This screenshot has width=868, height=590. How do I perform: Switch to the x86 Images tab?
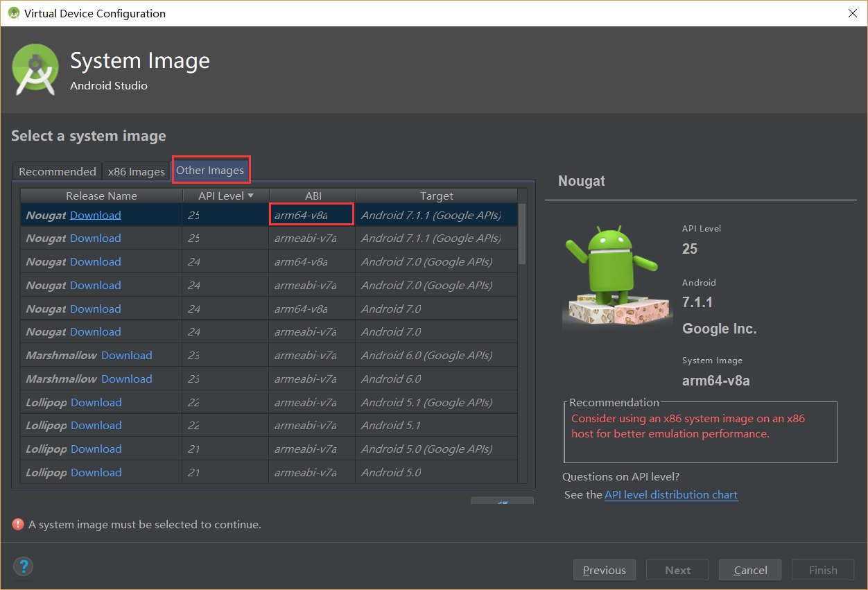pos(135,171)
